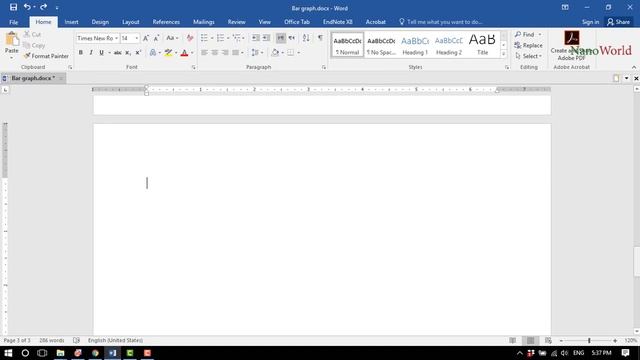Toggle Show/Hide paragraph marks

[x=320, y=38]
